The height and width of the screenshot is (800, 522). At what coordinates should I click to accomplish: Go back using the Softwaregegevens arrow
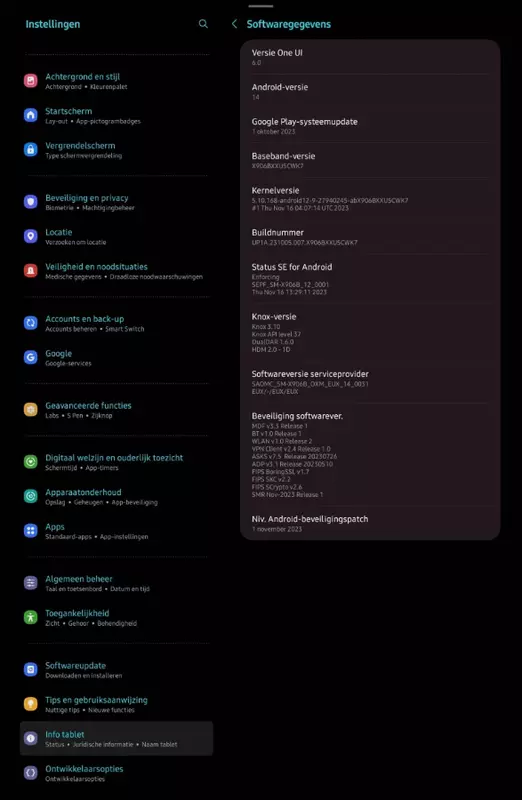pyautogui.click(x=234, y=24)
